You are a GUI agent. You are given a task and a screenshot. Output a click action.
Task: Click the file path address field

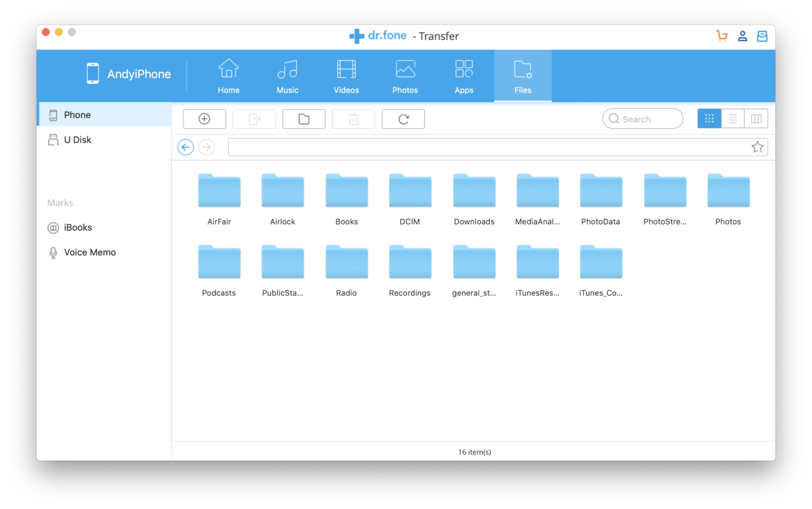pos(498,147)
